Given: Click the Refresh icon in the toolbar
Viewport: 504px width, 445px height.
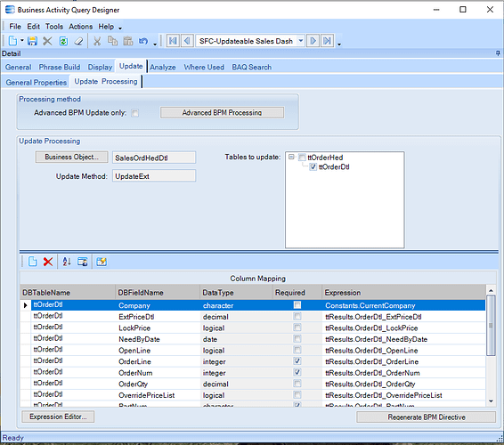Looking at the screenshot, I should tap(63, 41).
